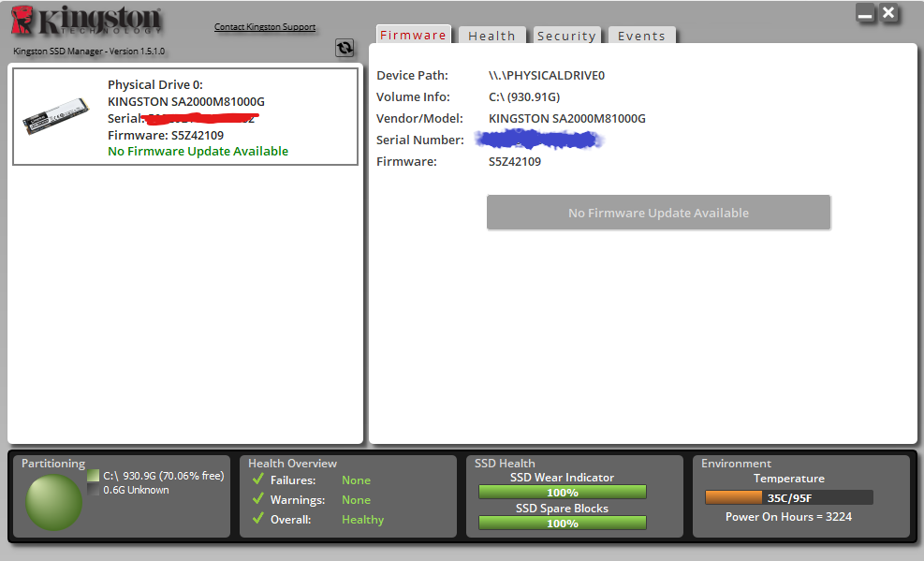Minimize the Kingston SSD Manager window

pos(865,13)
